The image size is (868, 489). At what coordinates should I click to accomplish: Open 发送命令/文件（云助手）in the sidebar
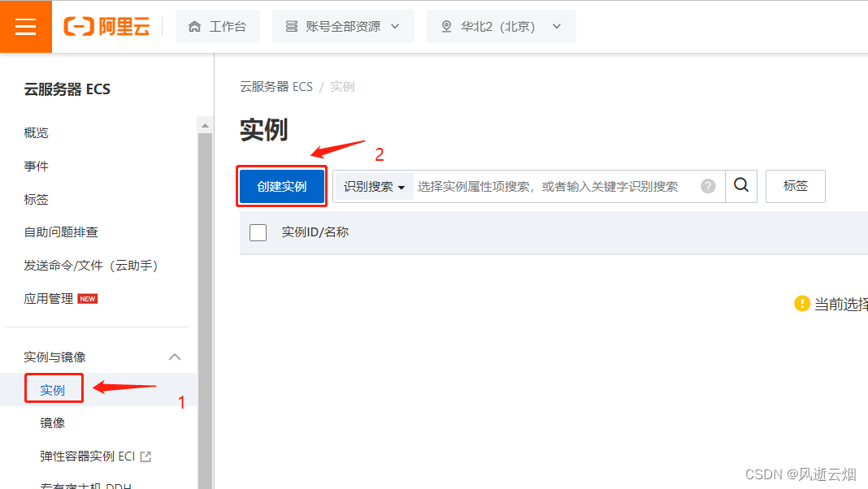click(91, 266)
